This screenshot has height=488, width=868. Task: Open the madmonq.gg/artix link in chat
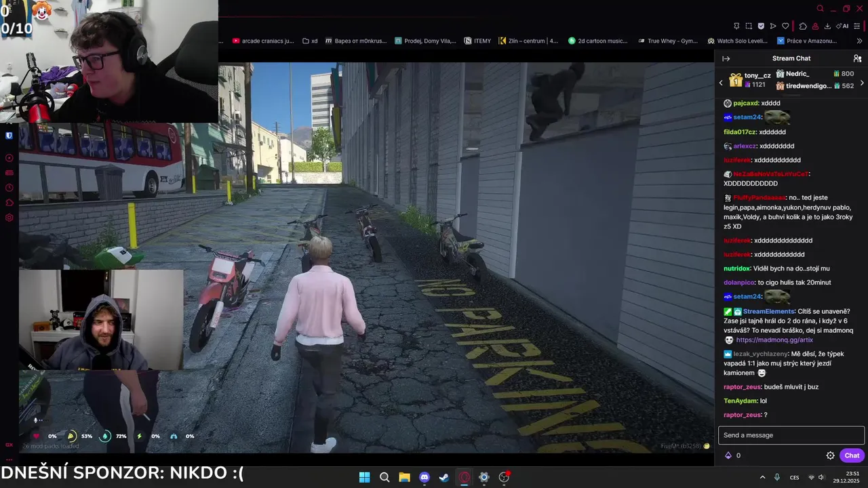[x=774, y=340]
